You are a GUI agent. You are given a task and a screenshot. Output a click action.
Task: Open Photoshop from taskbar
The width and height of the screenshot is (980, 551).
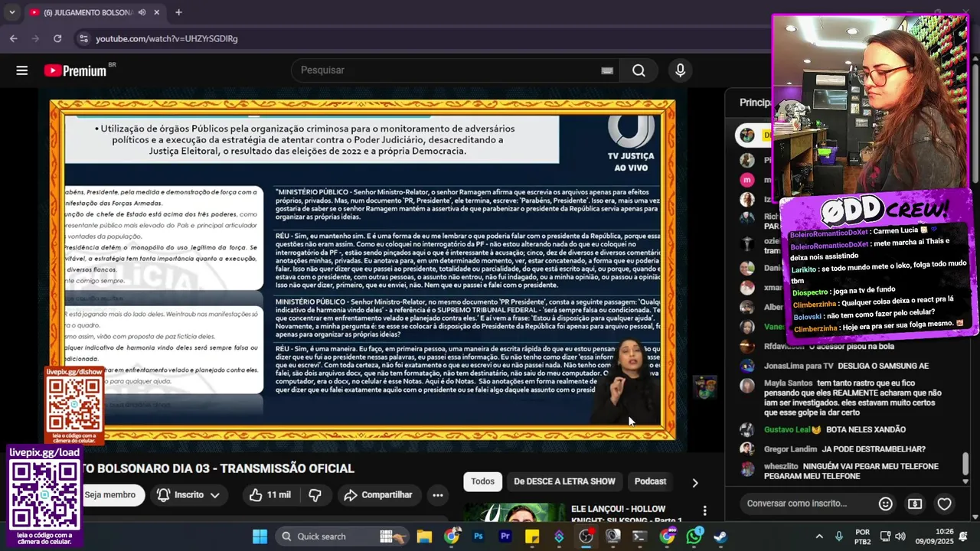pyautogui.click(x=479, y=536)
